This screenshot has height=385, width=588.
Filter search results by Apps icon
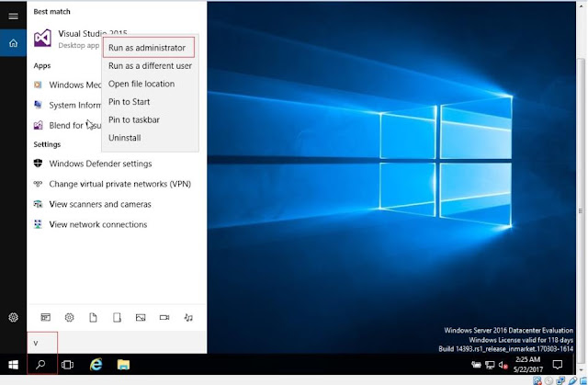click(45, 318)
